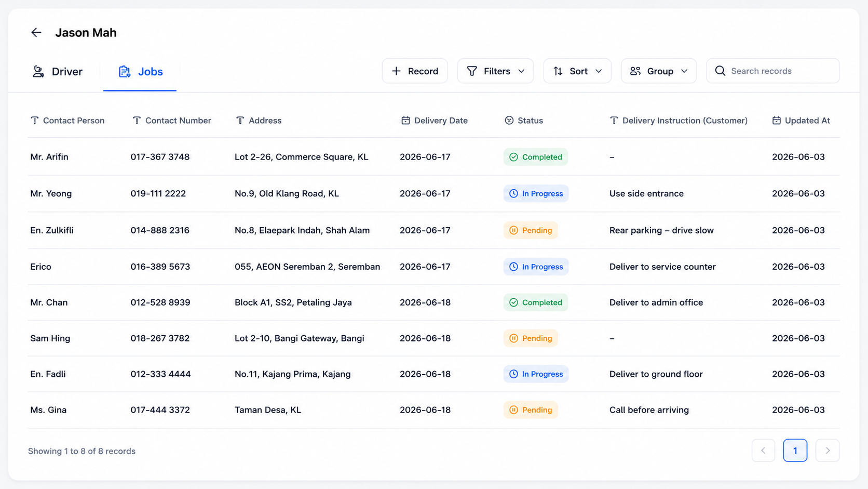The height and width of the screenshot is (489, 868).
Task: Click In Progress badge for Erico
Action: (x=536, y=267)
